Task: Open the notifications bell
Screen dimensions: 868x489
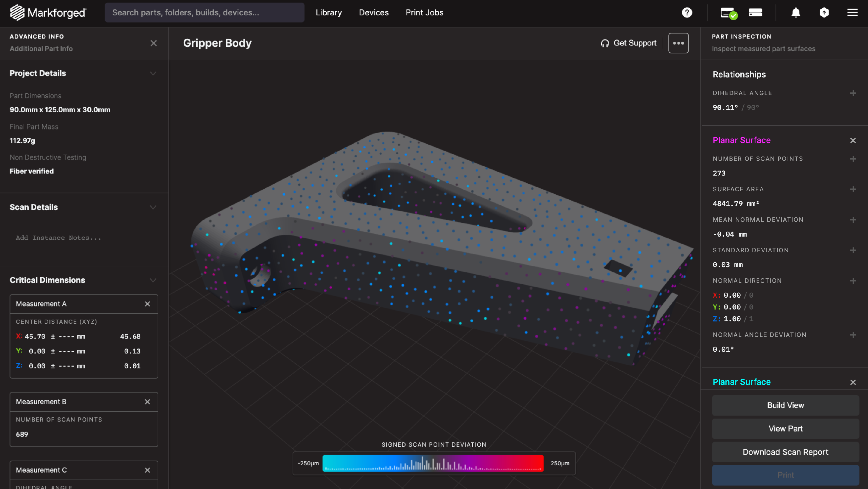Action: [x=796, y=12]
